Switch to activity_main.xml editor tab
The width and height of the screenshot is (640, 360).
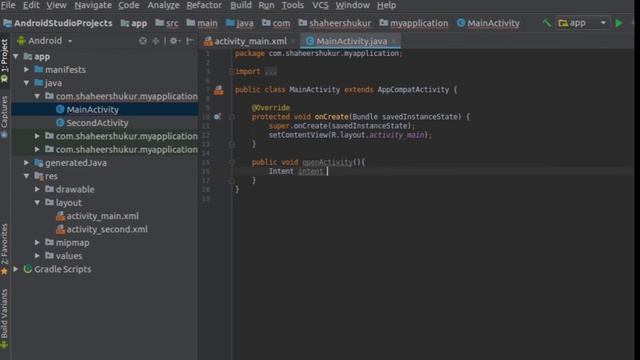click(250, 41)
